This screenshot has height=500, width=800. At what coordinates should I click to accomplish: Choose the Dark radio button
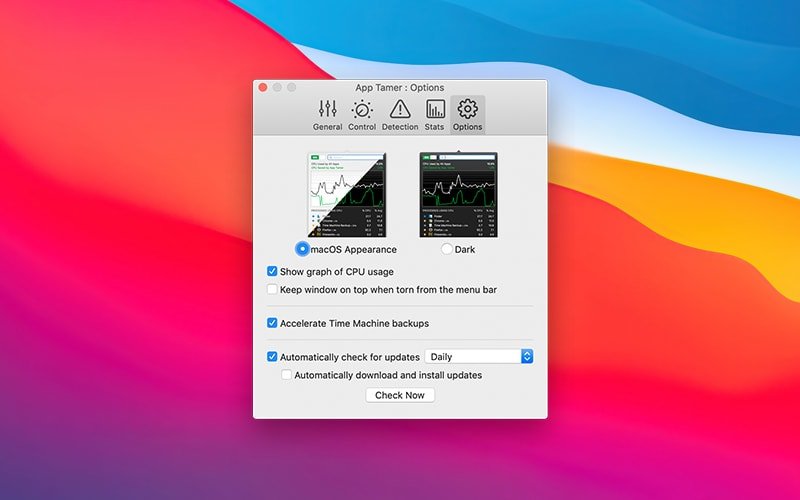pos(447,249)
